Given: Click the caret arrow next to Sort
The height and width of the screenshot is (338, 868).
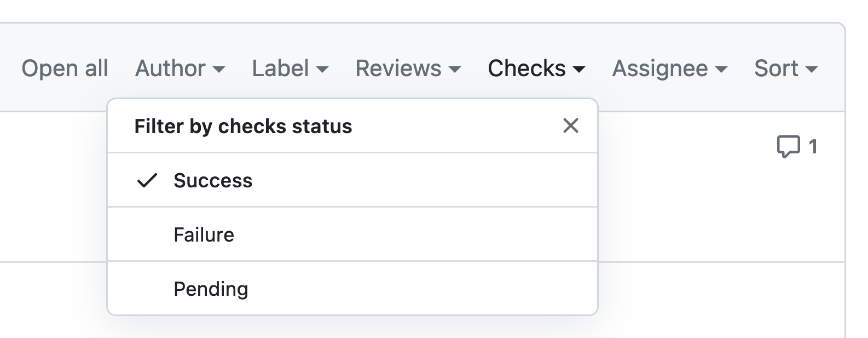Looking at the screenshot, I should (x=812, y=70).
